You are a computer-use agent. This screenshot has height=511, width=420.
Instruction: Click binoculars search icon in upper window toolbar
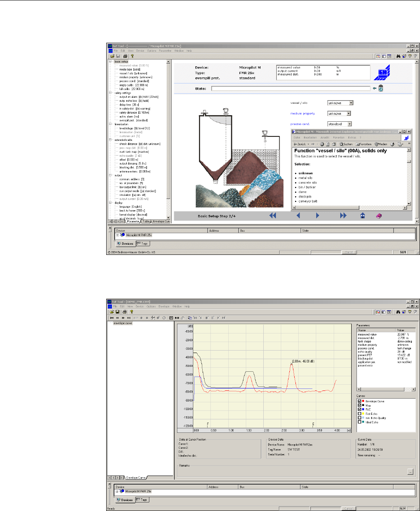(x=398, y=56)
